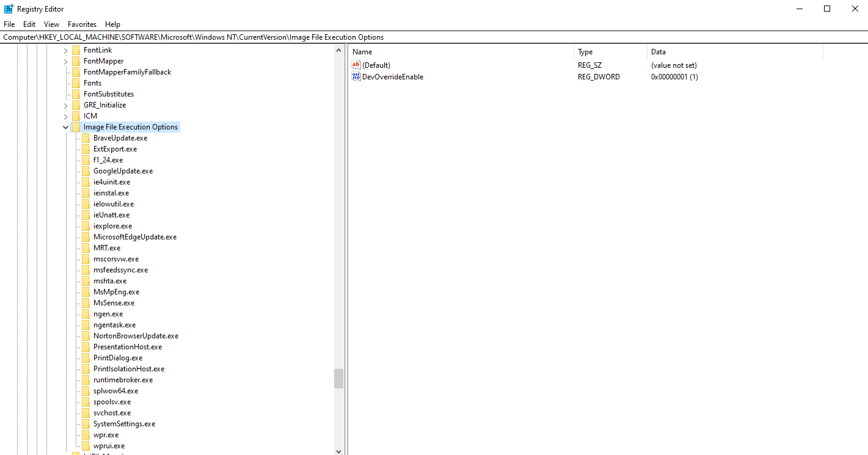Click the folder icon next to wprui.exe

[86, 446]
